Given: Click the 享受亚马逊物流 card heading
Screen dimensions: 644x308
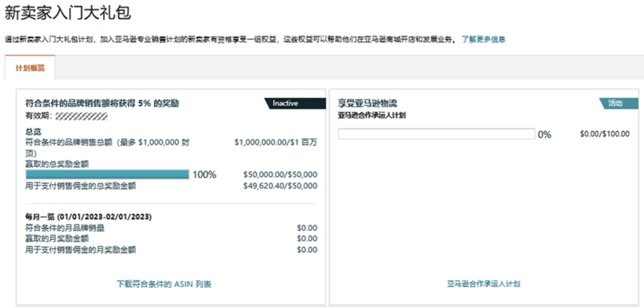Looking at the screenshot, I should [x=368, y=104].
